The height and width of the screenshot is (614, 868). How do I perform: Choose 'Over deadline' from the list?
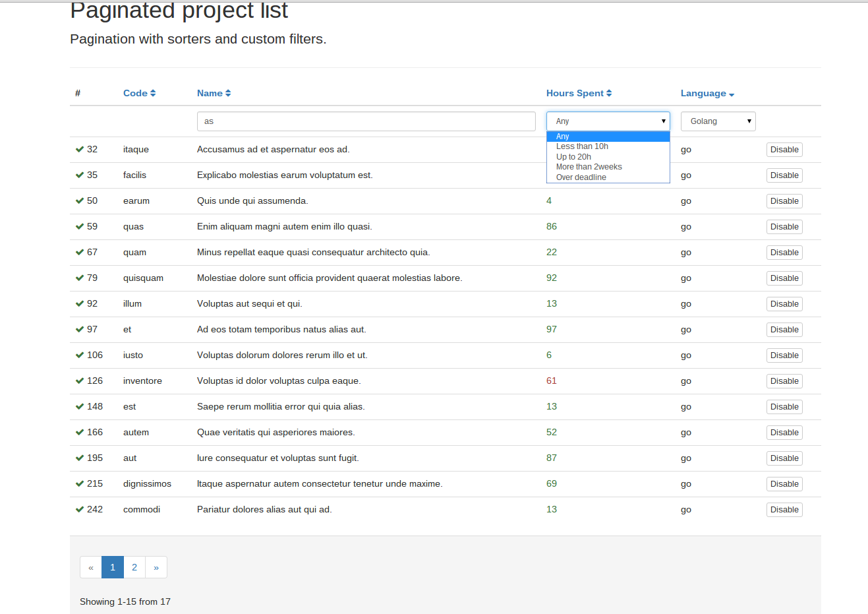pos(581,177)
